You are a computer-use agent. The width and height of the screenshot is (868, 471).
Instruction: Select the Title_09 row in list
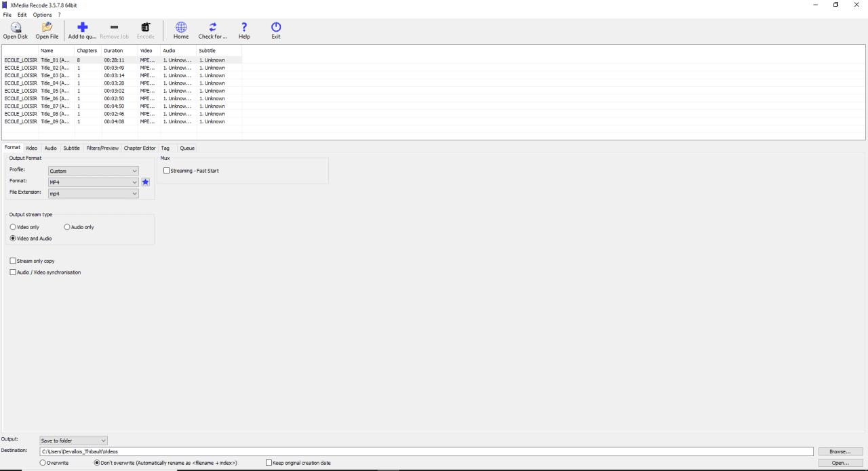[122, 122]
